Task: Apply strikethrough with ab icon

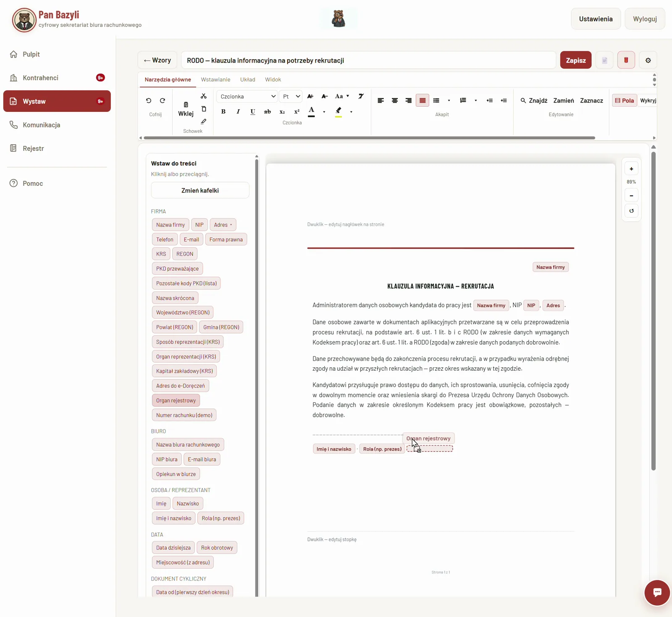Action: (268, 111)
